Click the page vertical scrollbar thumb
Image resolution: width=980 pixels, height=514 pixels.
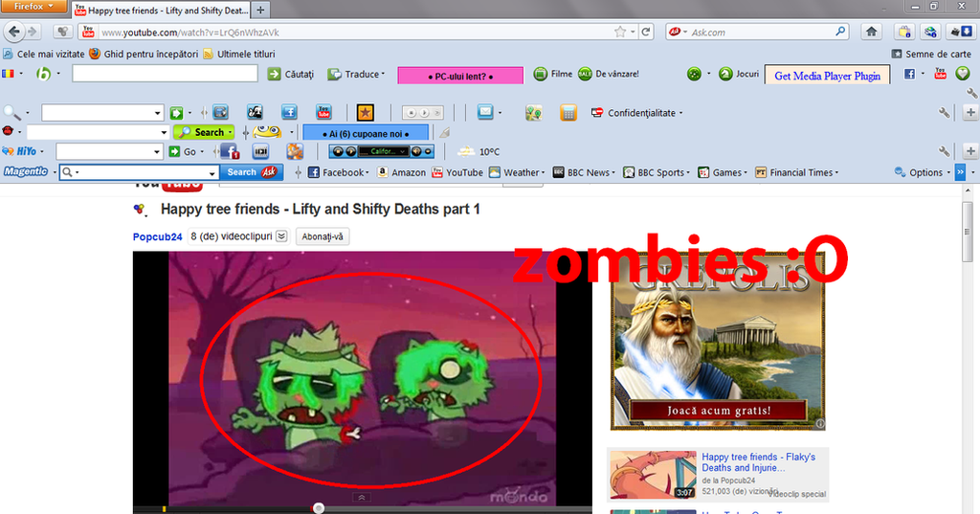(x=968, y=232)
